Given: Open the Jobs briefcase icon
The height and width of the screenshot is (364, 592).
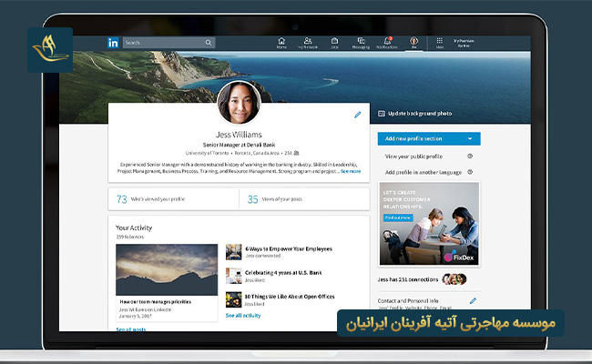Looking at the screenshot, I should [x=334, y=43].
